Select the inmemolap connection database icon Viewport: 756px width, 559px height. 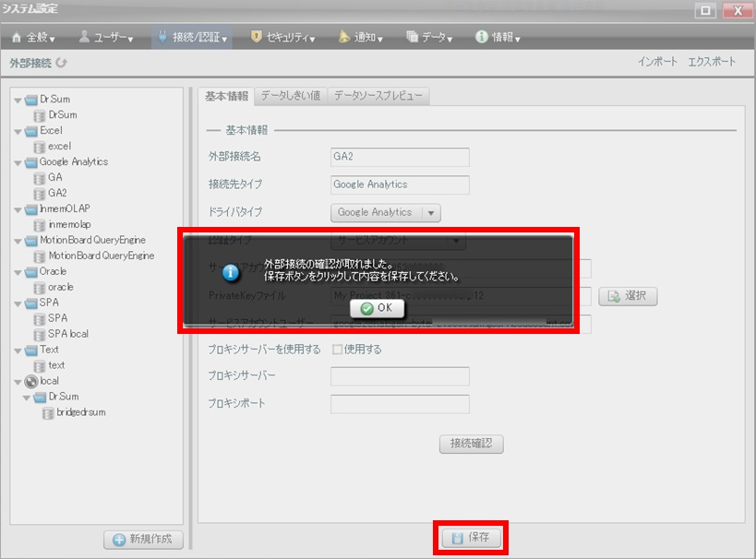[x=40, y=225]
